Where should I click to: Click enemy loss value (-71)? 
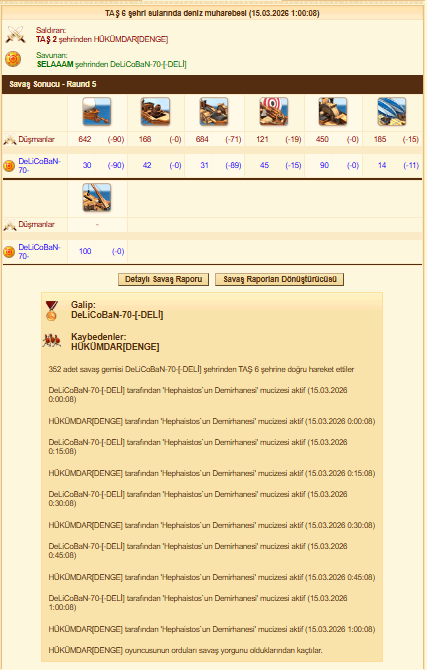(x=233, y=139)
